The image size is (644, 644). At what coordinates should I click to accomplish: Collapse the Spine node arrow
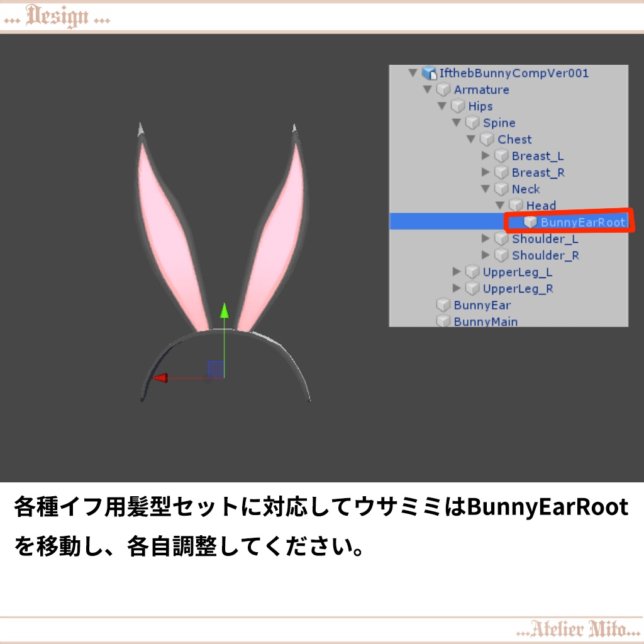[x=457, y=123]
